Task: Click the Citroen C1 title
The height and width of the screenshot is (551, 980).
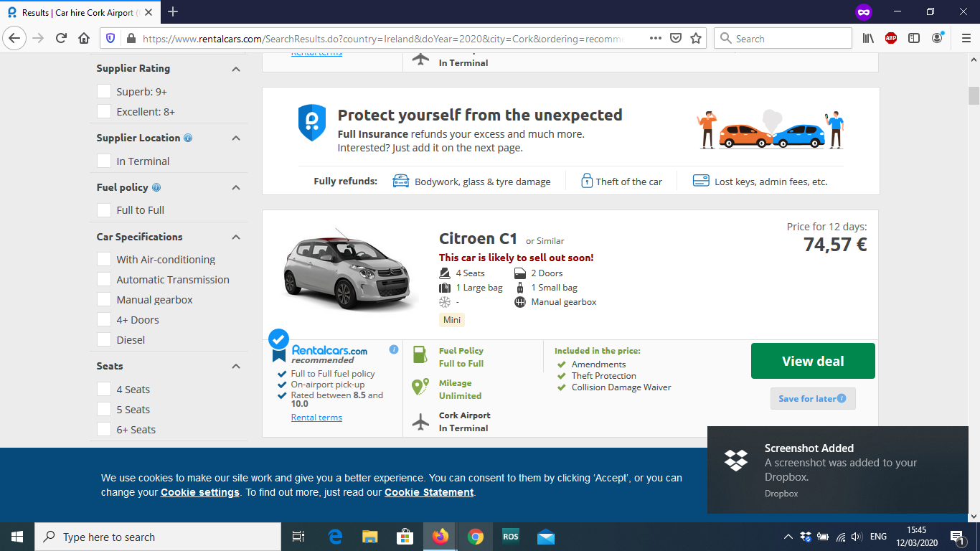Action: pyautogui.click(x=478, y=238)
